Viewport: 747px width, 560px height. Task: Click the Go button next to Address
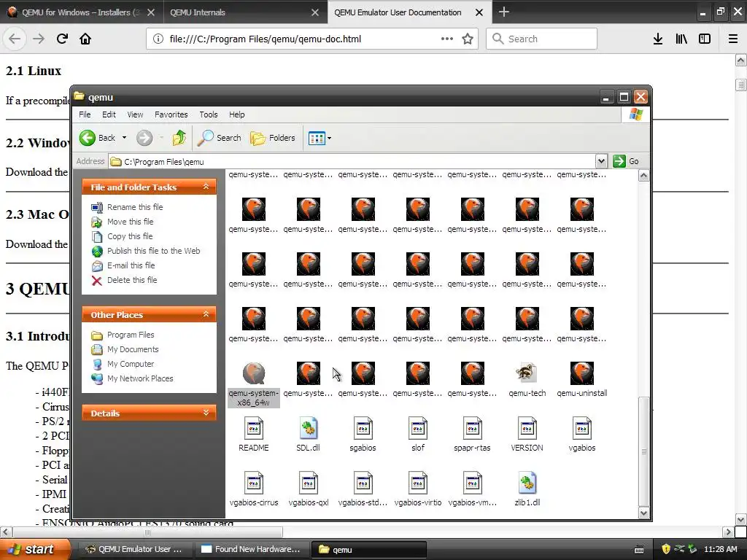(x=626, y=161)
